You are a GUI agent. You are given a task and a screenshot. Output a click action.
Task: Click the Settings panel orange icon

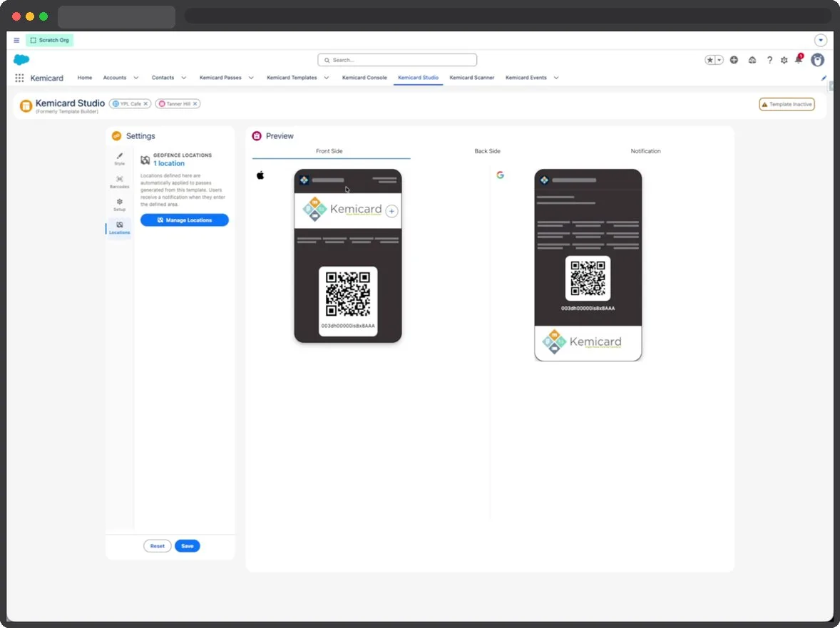click(116, 136)
